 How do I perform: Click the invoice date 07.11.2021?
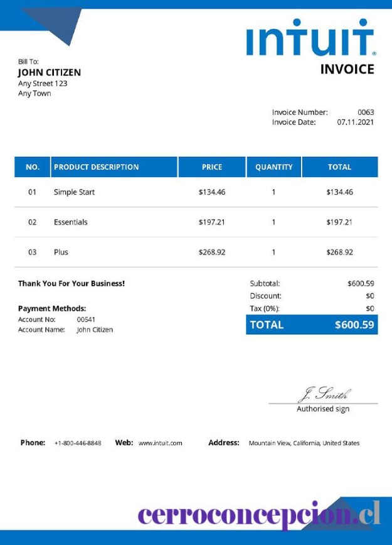[x=356, y=122]
